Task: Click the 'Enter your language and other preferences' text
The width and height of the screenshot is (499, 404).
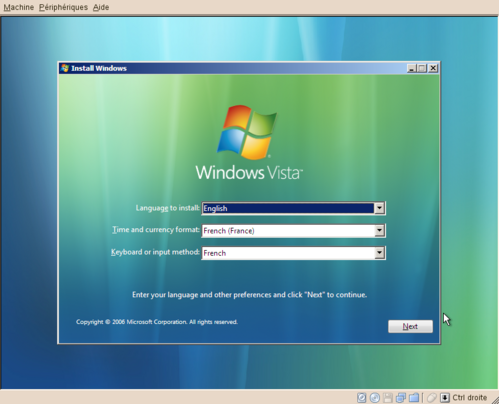Action: [249, 295]
